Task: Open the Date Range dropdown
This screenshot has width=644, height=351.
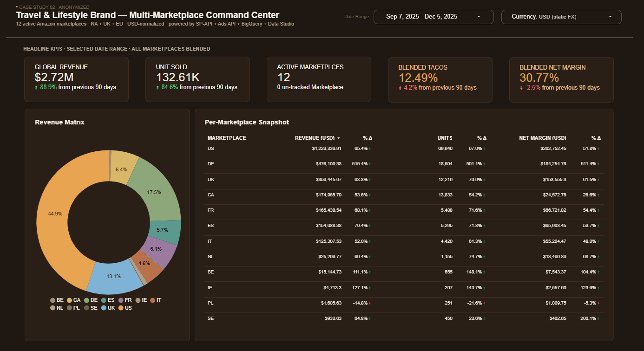Action: pyautogui.click(x=434, y=17)
